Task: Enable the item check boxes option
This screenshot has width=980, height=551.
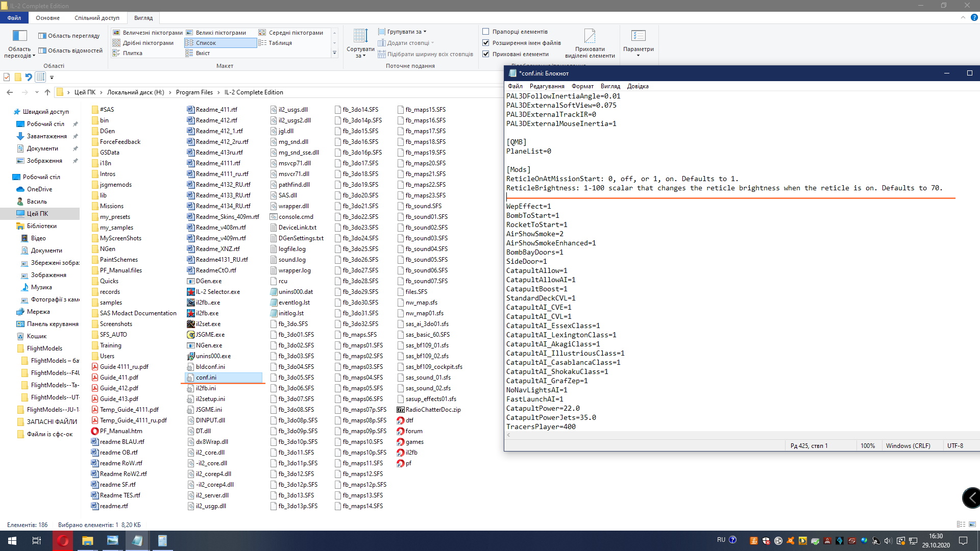Action: pyautogui.click(x=486, y=32)
